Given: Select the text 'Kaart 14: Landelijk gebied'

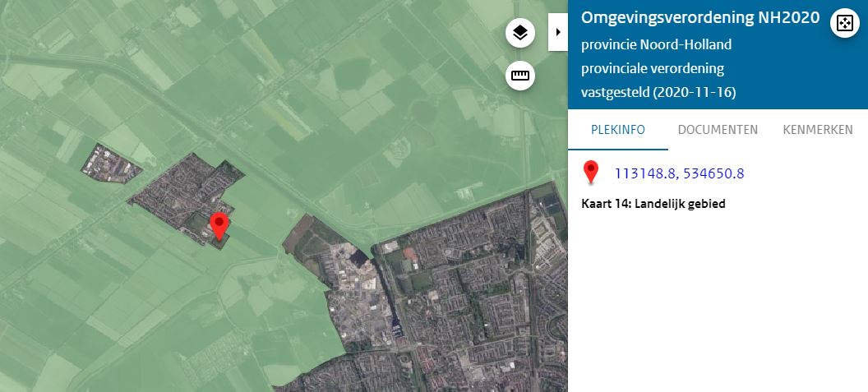Looking at the screenshot, I should point(653,204).
